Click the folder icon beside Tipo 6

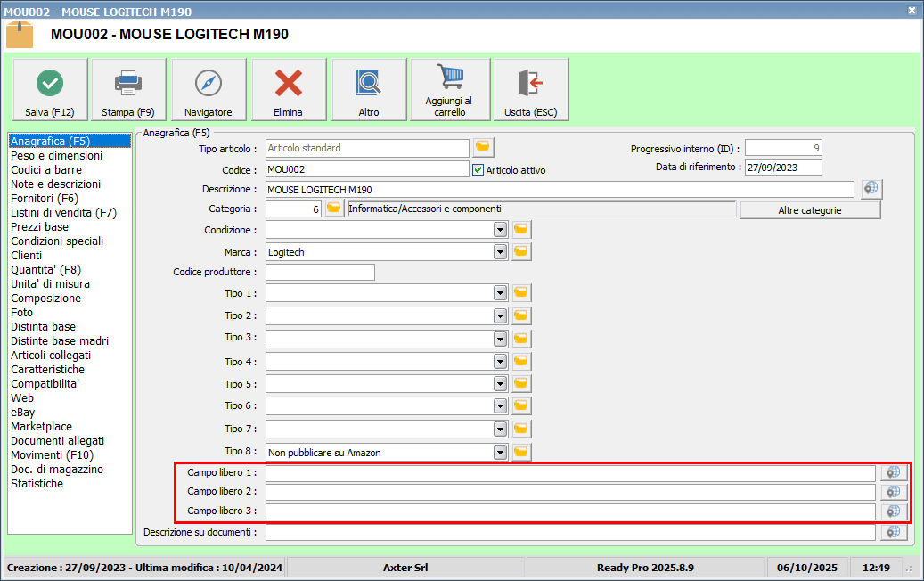(521, 406)
